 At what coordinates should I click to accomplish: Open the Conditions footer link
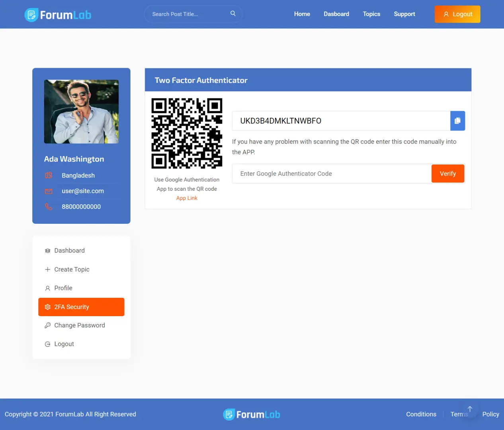[421, 414]
